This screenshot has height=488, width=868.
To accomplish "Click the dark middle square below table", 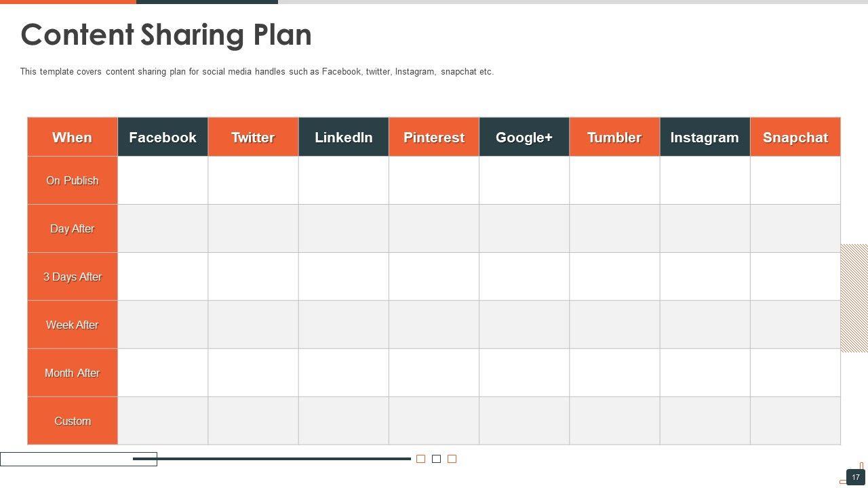I will 436,459.
